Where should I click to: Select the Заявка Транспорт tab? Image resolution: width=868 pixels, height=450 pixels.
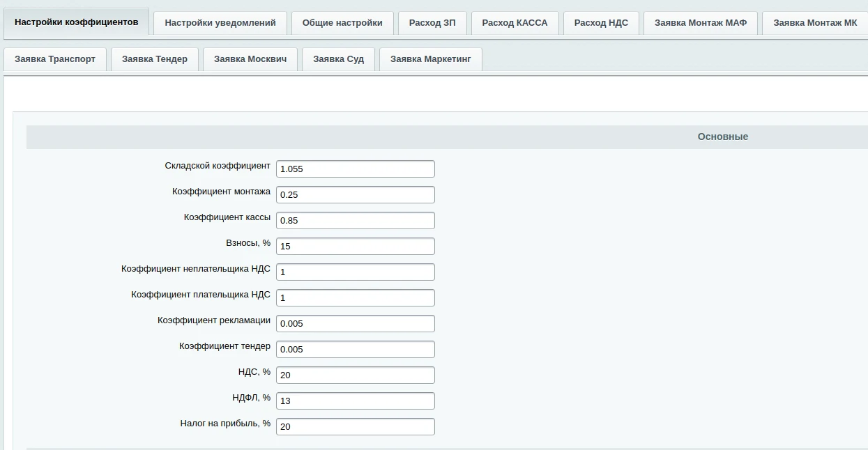[55, 59]
